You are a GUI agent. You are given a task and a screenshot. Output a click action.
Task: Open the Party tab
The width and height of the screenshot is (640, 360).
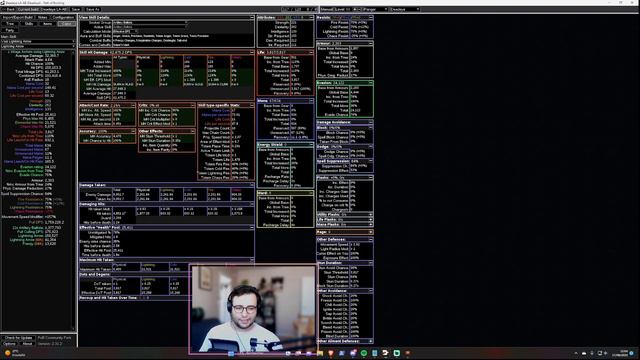click(x=10, y=30)
